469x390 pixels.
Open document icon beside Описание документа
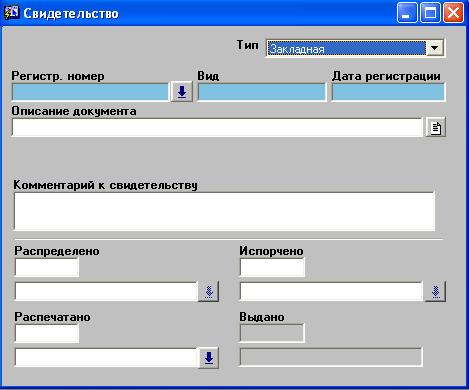click(436, 127)
